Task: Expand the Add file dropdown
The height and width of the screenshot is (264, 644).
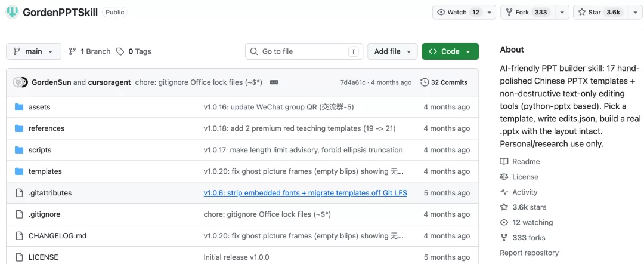Action: (x=392, y=51)
